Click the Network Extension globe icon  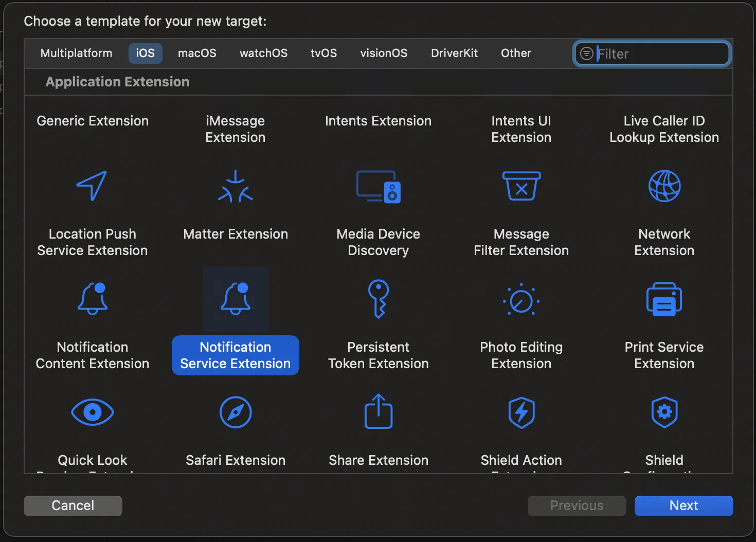664,186
